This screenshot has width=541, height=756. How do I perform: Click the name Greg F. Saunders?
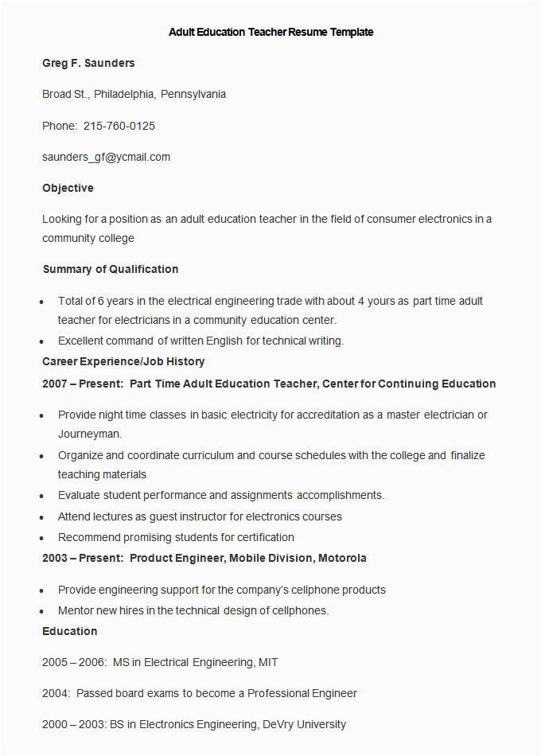(88, 63)
